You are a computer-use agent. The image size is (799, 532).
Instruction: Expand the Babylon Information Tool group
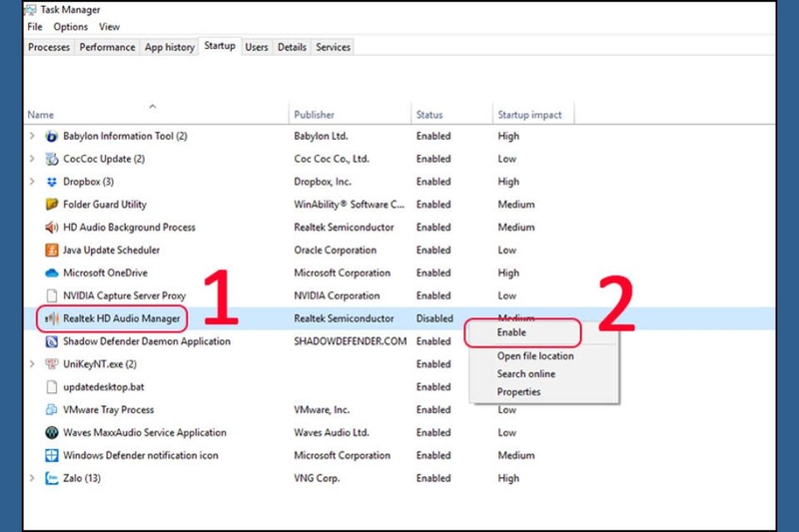click(32, 136)
